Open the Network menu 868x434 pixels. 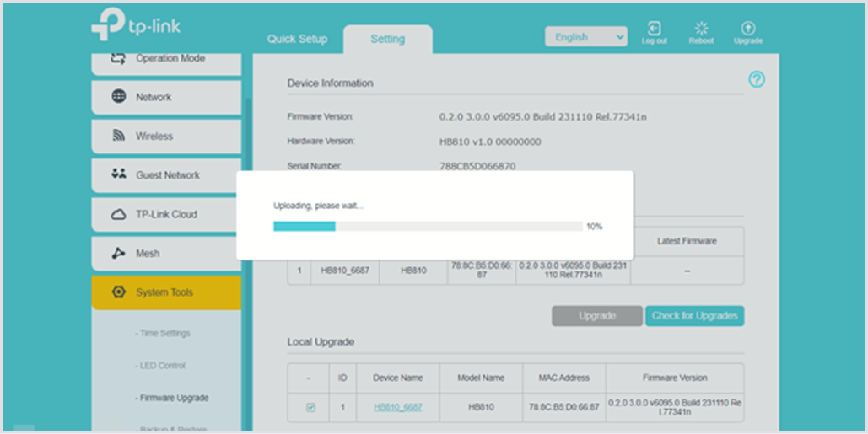pos(166,97)
